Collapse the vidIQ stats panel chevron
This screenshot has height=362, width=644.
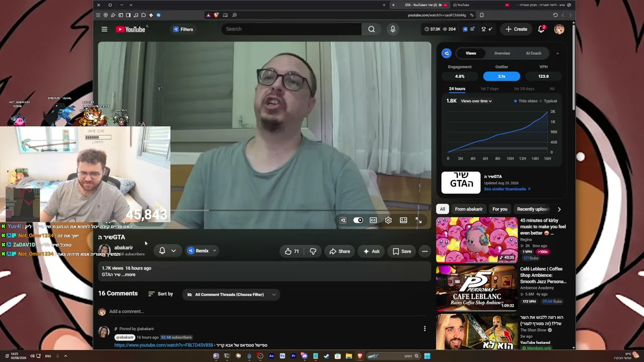(557, 53)
